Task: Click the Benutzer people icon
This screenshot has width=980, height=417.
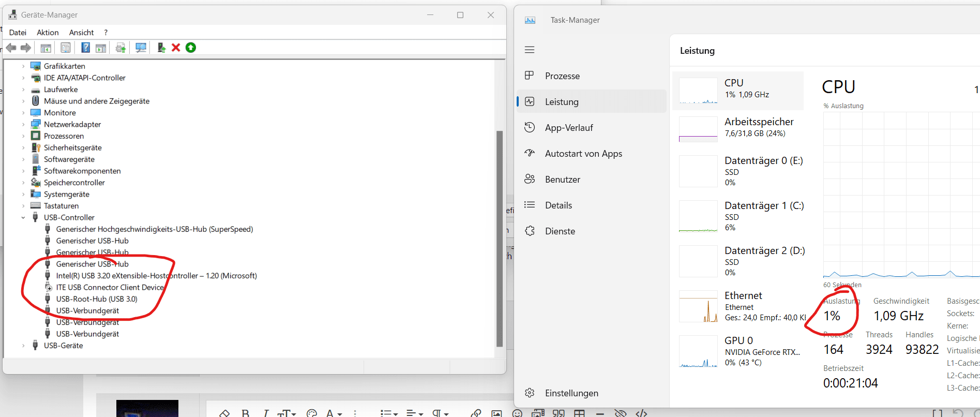Action: click(x=530, y=179)
